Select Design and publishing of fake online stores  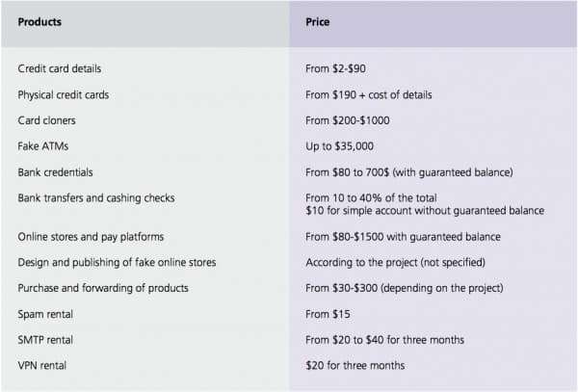(x=117, y=262)
